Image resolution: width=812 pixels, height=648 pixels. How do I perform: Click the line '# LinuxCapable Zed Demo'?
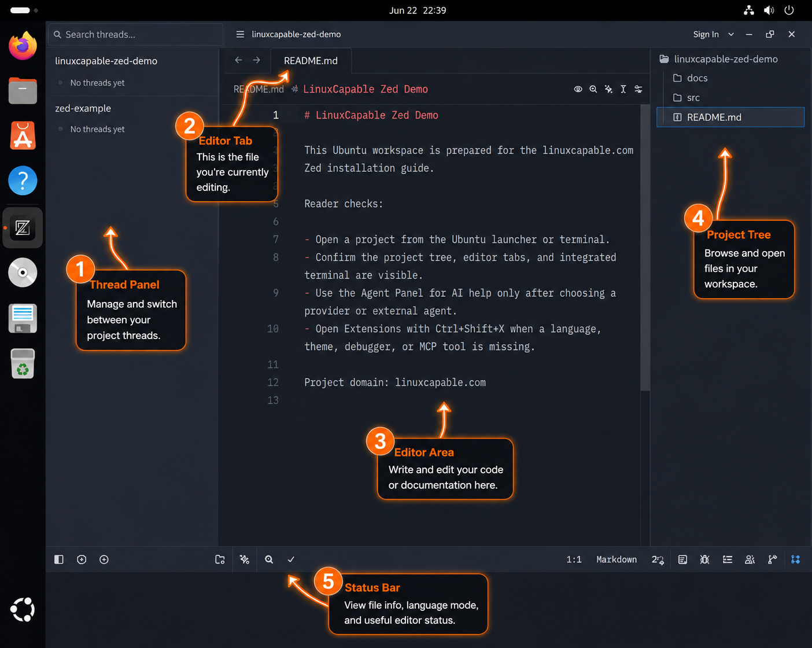(371, 115)
